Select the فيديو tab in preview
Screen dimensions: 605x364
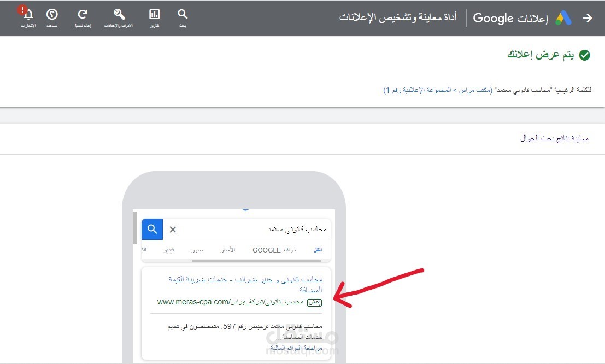[169, 250]
